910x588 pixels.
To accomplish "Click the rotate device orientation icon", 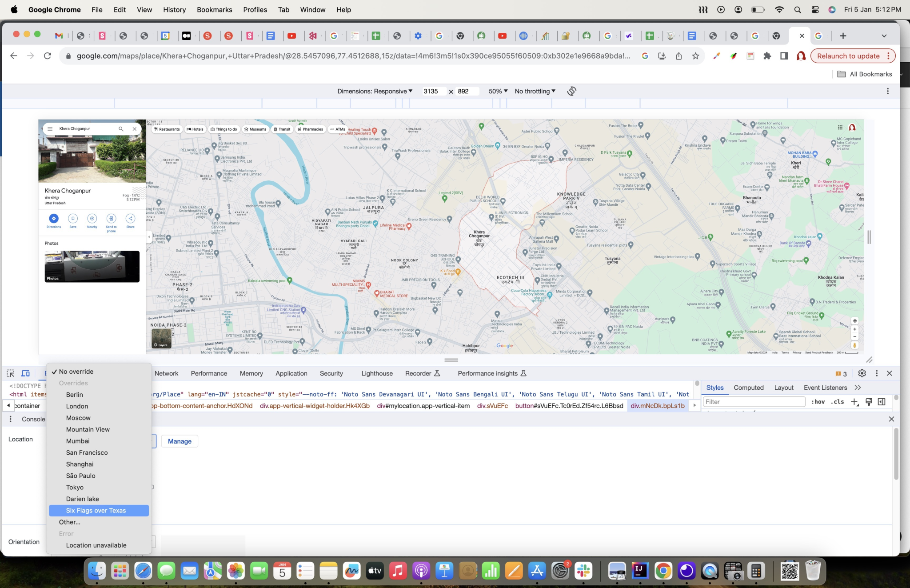I will click(x=571, y=91).
